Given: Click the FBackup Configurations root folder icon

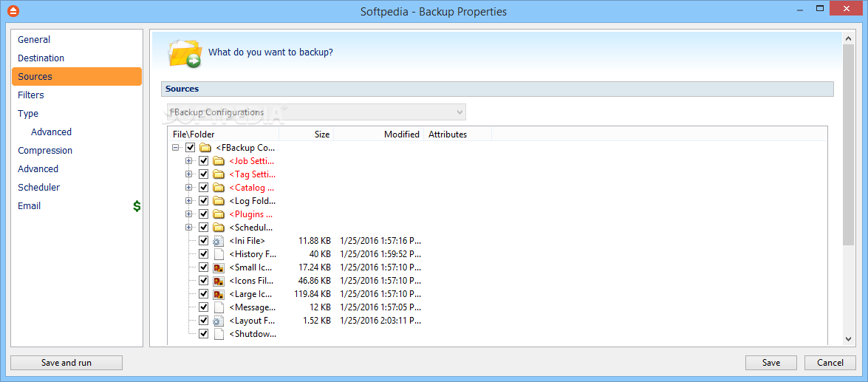Looking at the screenshot, I should point(205,148).
